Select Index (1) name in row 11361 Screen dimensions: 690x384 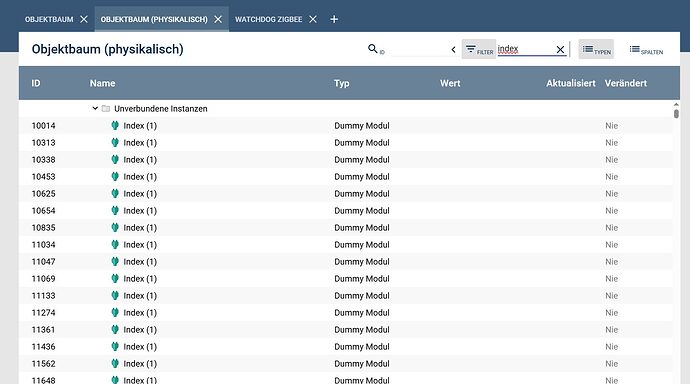coord(140,330)
